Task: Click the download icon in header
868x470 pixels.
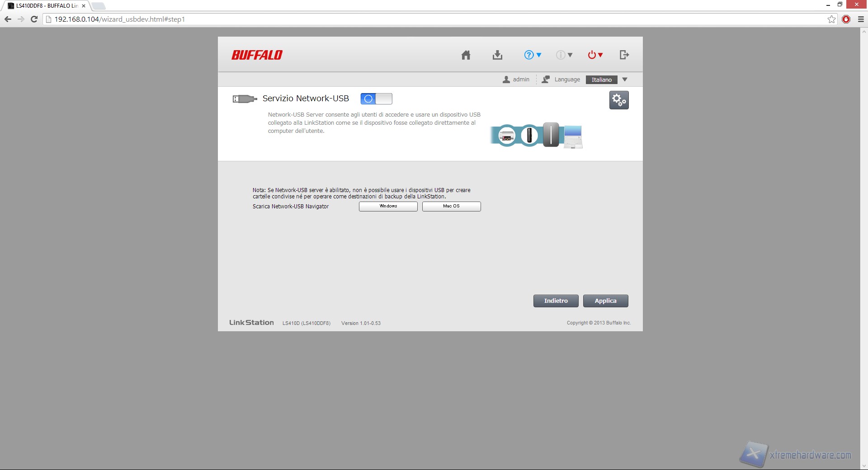Action: click(497, 55)
